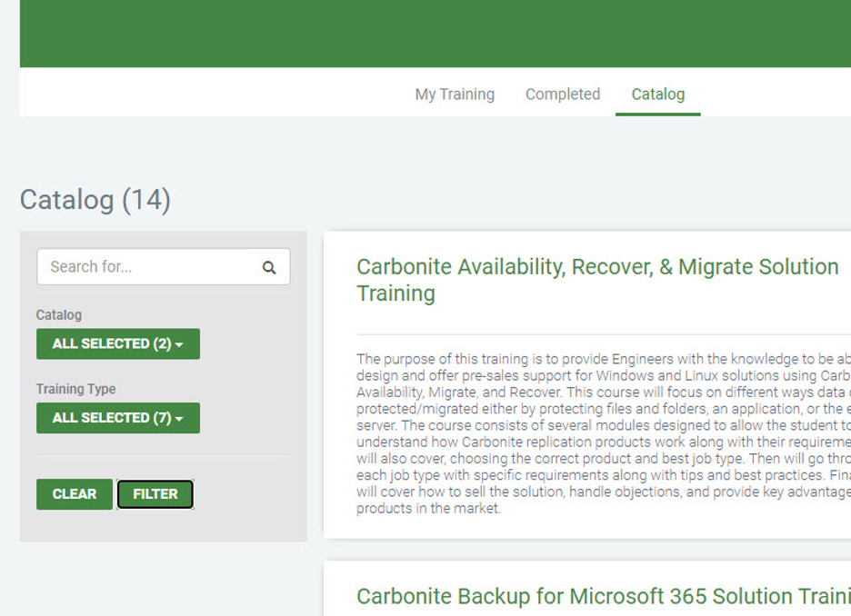Click the magnifier search icon
This screenshot has width=851, height=616.
coord(268,267)
